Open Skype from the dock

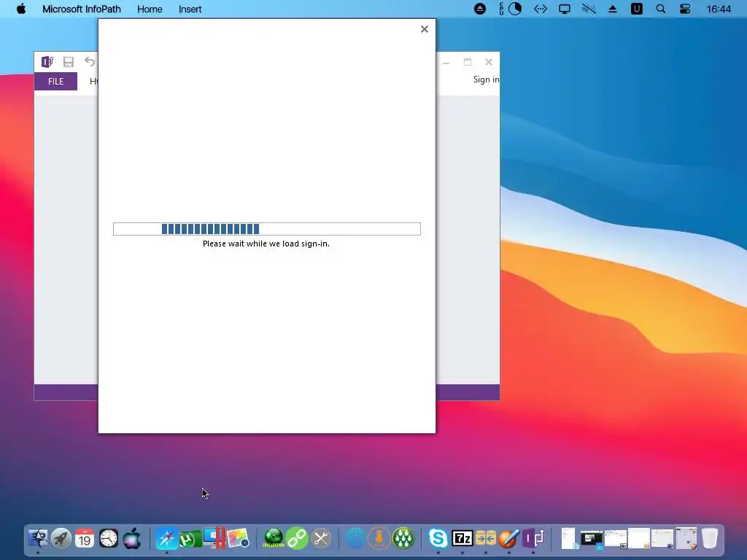(438, 539)
